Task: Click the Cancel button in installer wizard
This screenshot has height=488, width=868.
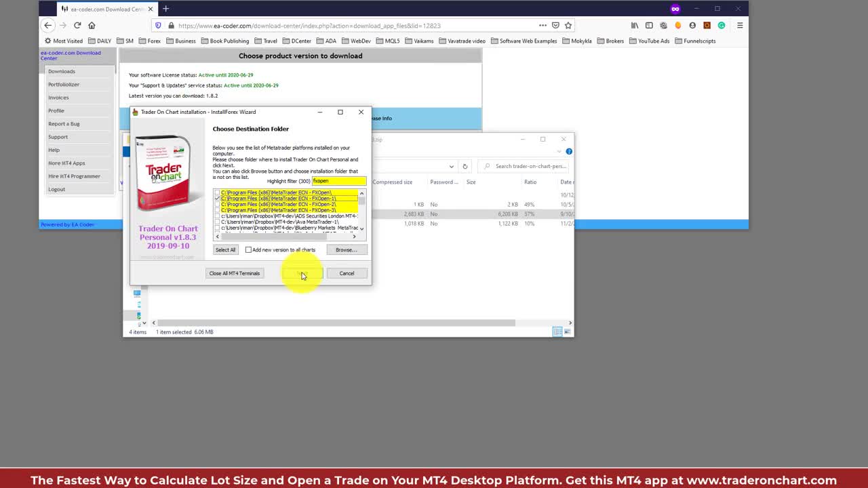Action: coord(347,273)
